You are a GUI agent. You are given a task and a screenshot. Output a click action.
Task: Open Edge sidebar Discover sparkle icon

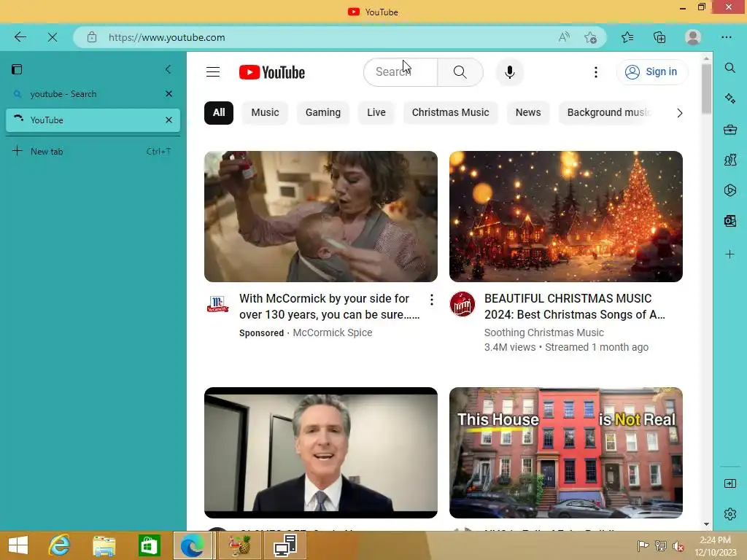[x=729, y=98]
